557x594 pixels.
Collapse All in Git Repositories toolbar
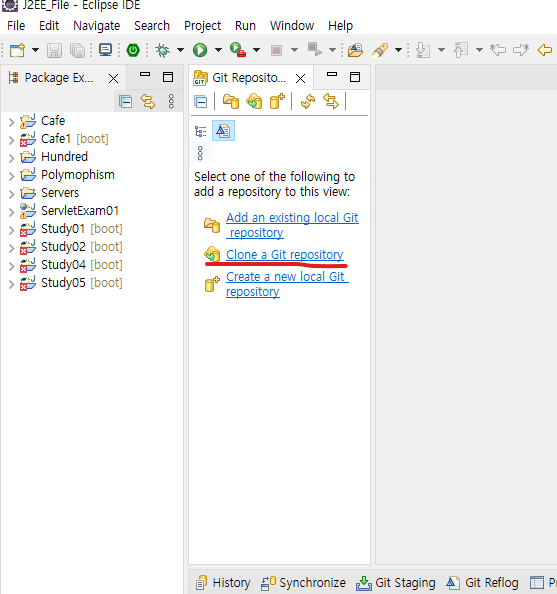[x=200, y=102]
